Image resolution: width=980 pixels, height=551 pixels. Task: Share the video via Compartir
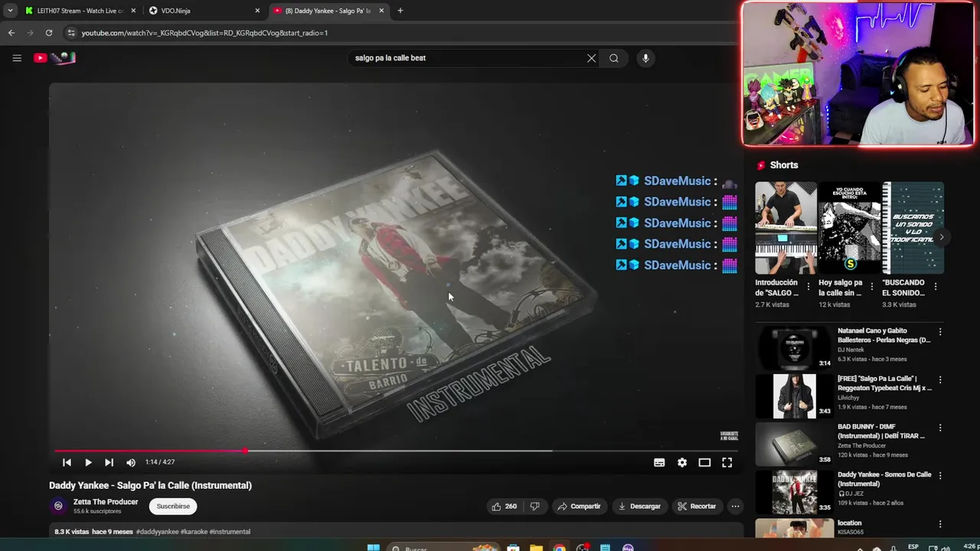coord(579,506)
